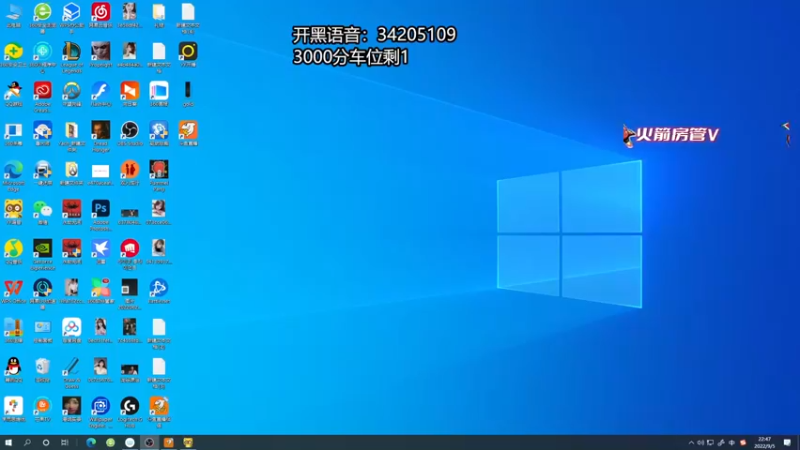
Task: Open the ToDesk blue triangle icon
Action: click(x=159, y=288)
